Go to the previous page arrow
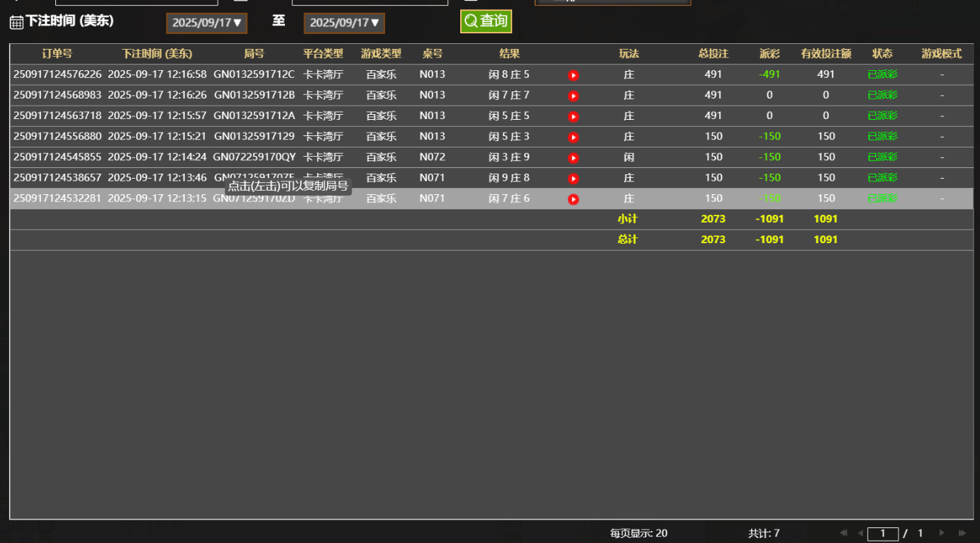This screenshot has height=543, width=980. coord(860,533)
